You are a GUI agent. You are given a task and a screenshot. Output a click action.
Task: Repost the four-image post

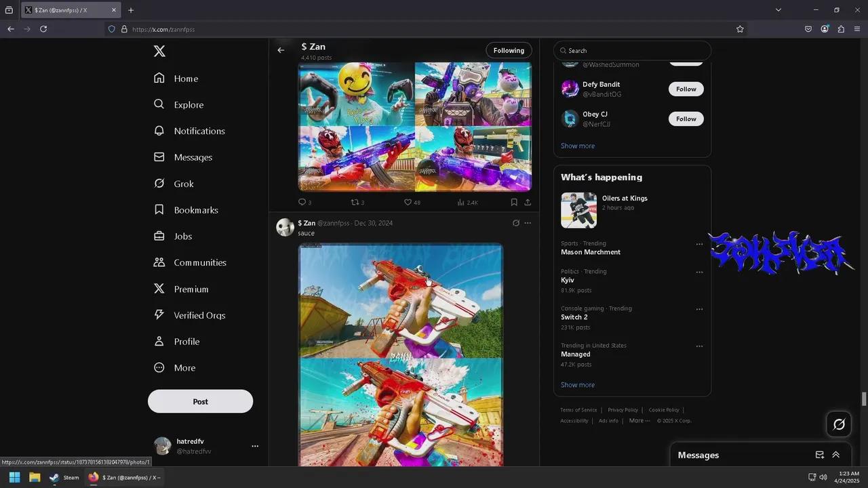click(355, 202)
